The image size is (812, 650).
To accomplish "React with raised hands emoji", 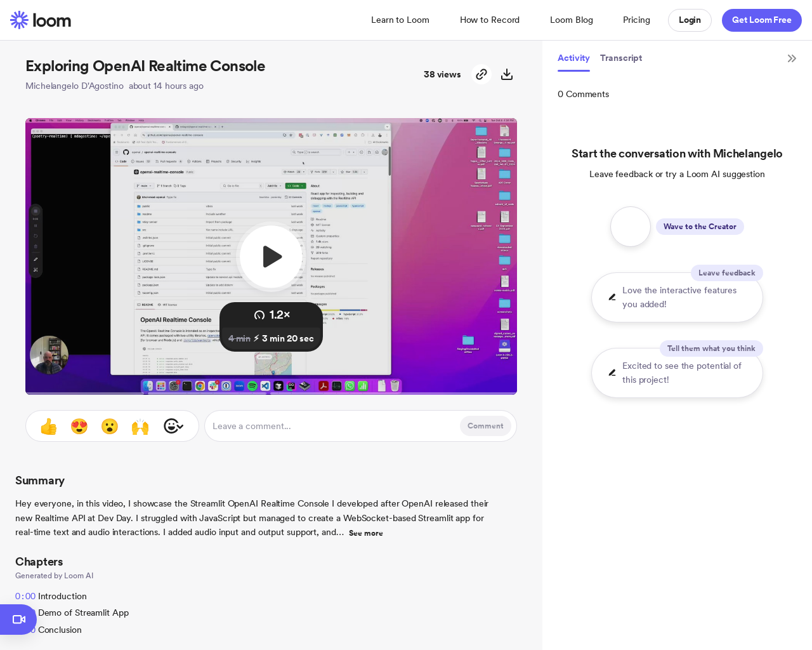I will (140, 426).
